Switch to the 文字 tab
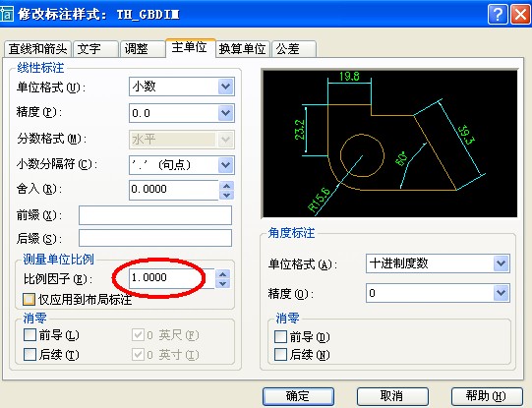Screen dimensions: 532x408 95,49
